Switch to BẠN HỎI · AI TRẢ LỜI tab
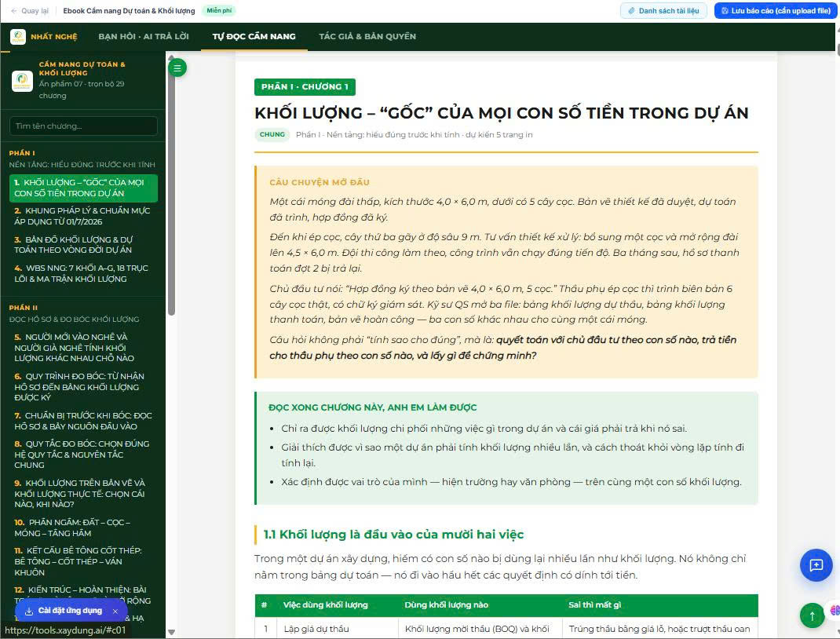Screen dimensions: 840x639 point(144,36)
